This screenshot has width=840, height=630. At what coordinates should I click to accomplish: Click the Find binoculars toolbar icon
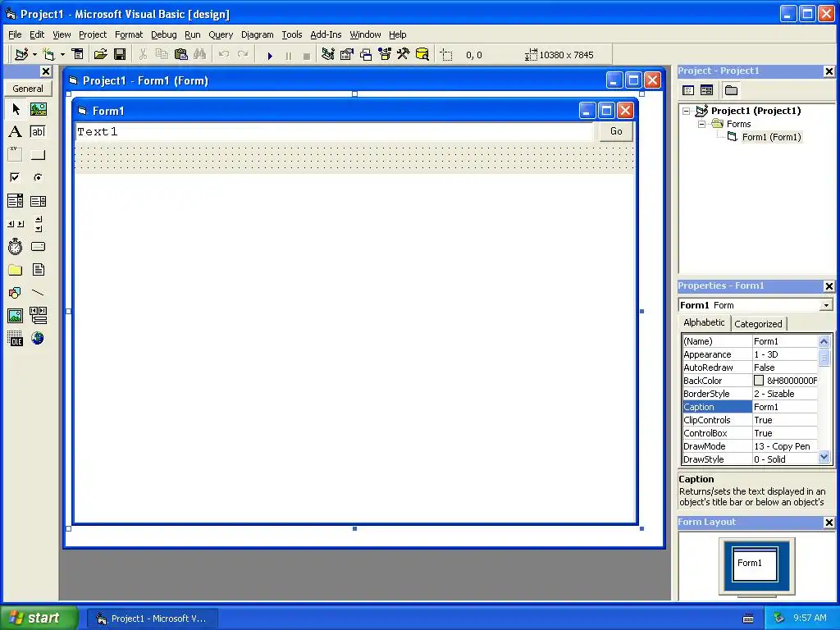200,54
